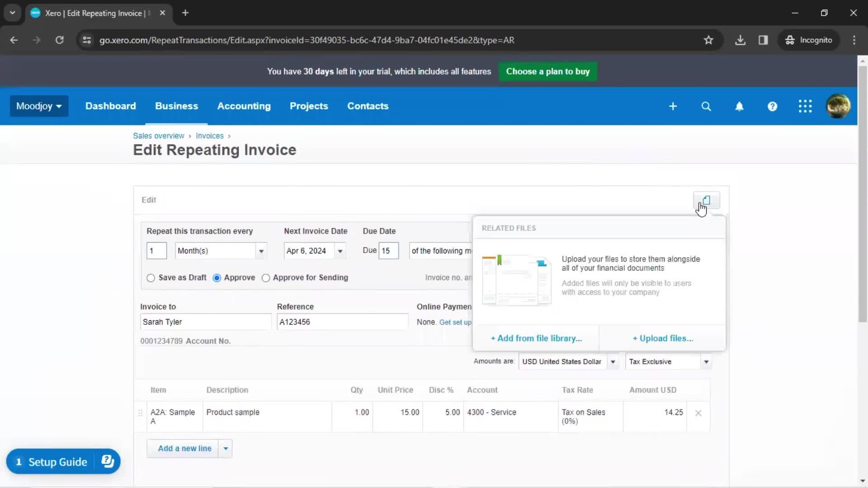868x488 pixels.
Task: Expand Month(s) repeat period dropdown
Action: click(x=261, y=251)
